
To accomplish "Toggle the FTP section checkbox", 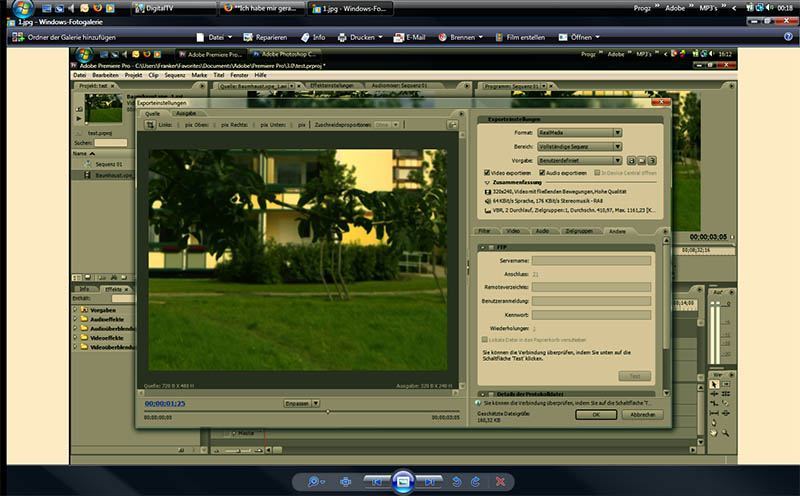I will point(492,247).
